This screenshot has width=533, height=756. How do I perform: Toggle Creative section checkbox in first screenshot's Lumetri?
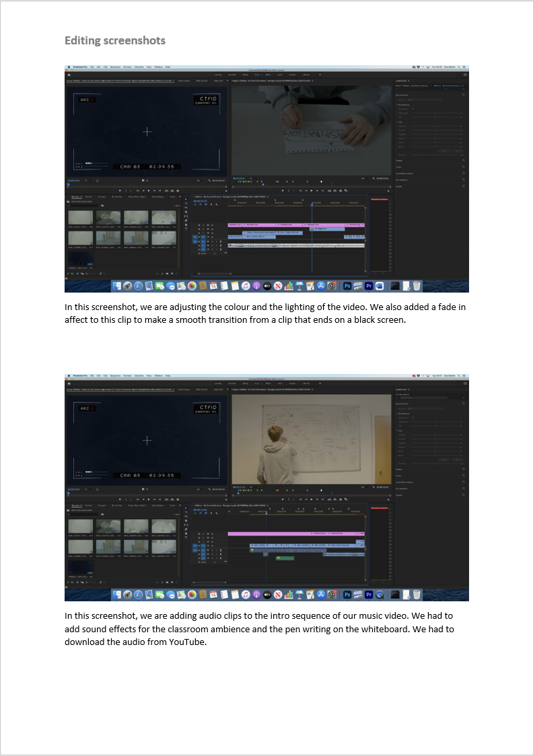(464, 160)
